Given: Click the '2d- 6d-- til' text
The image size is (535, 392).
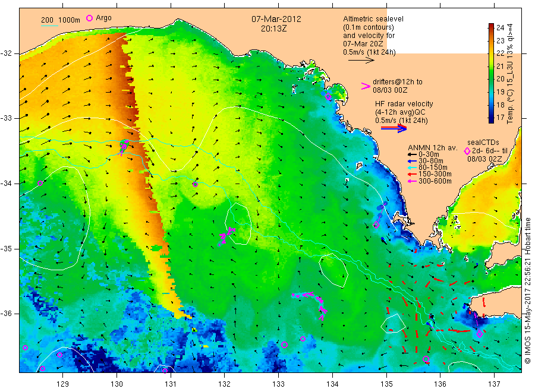Looking at the screenshot, I should [x=490, y=151].
